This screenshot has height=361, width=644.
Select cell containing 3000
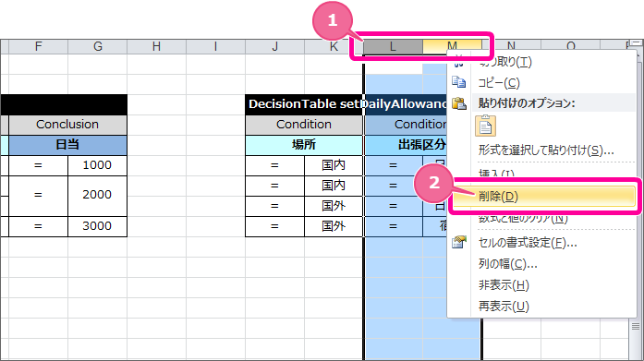97,226
